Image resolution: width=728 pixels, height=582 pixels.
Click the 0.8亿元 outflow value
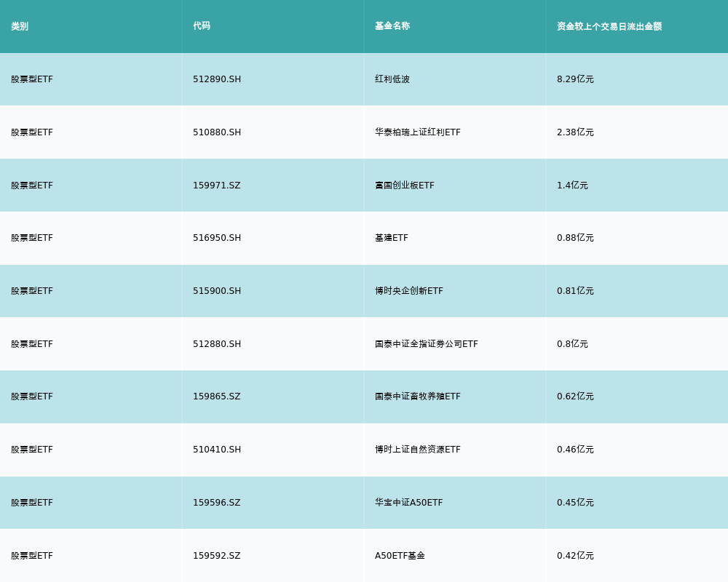click(x=572, y=344)
